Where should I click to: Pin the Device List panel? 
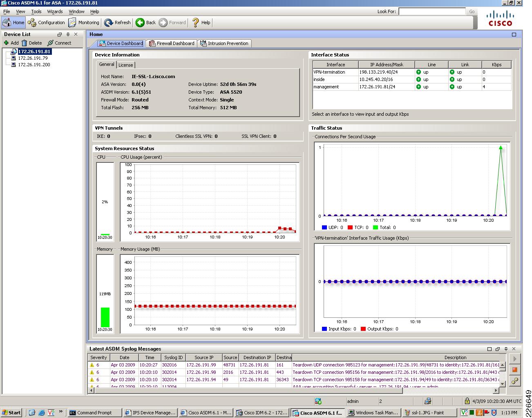68,34
